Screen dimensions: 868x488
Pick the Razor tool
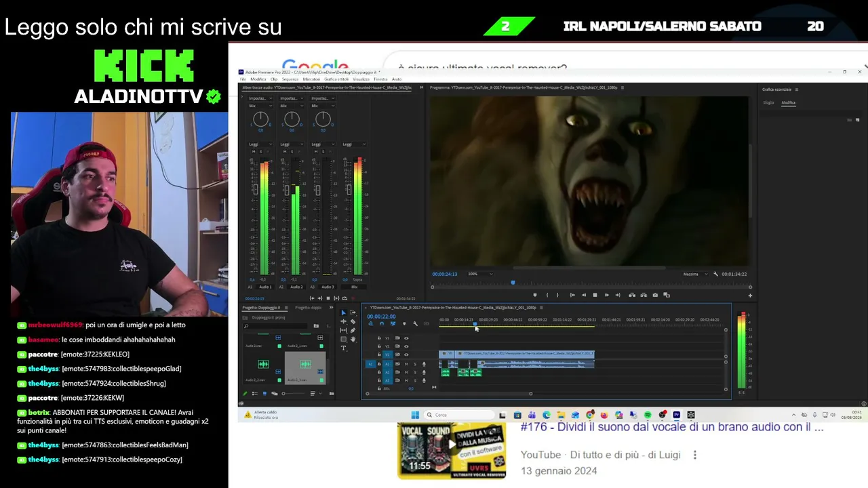point(353,321)
